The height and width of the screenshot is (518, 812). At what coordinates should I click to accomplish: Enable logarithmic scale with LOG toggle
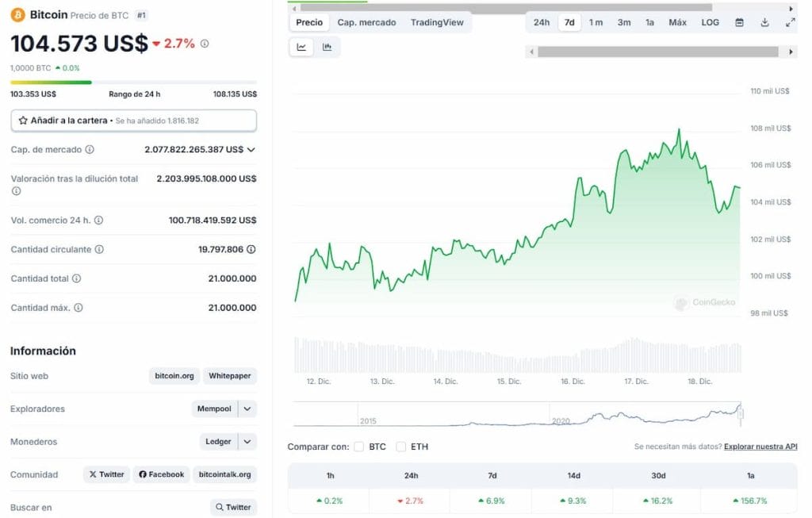[710, 22]
